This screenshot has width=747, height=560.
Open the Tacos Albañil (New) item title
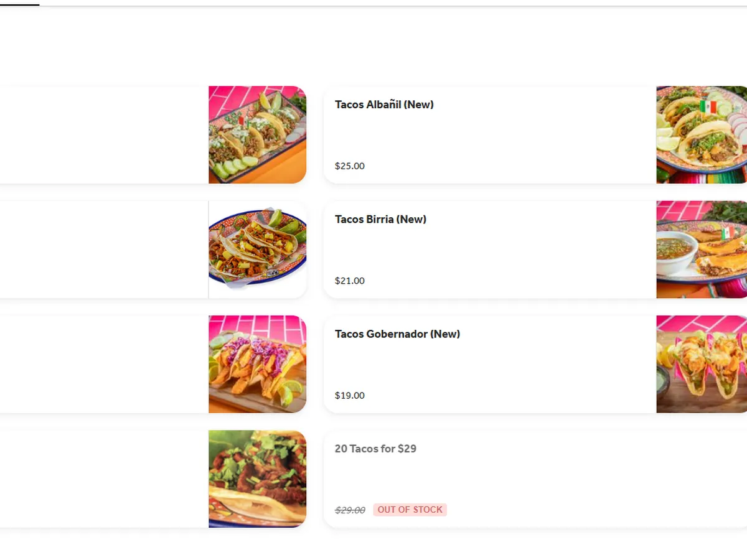[384, 105]
